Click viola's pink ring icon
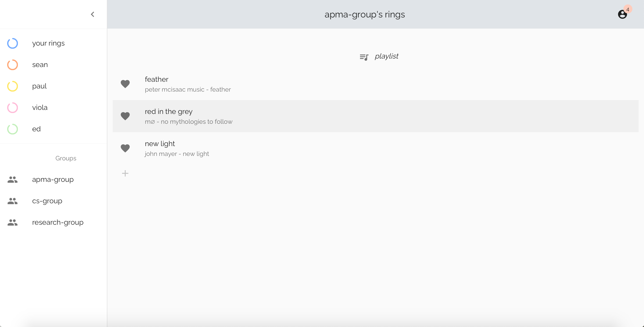Viewport: 644px width, 327px height. click(x=13, y=108)
